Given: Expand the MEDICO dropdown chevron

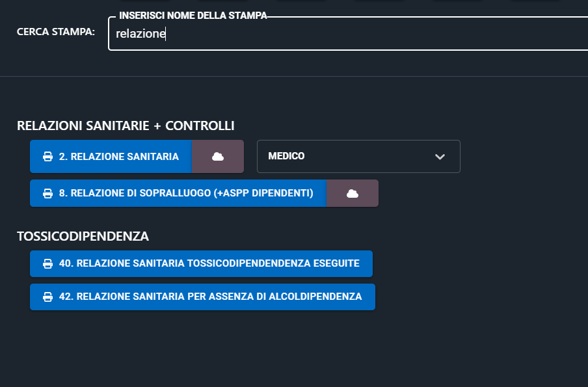Looking at the screenshot, I should click(x=440, y=156).
